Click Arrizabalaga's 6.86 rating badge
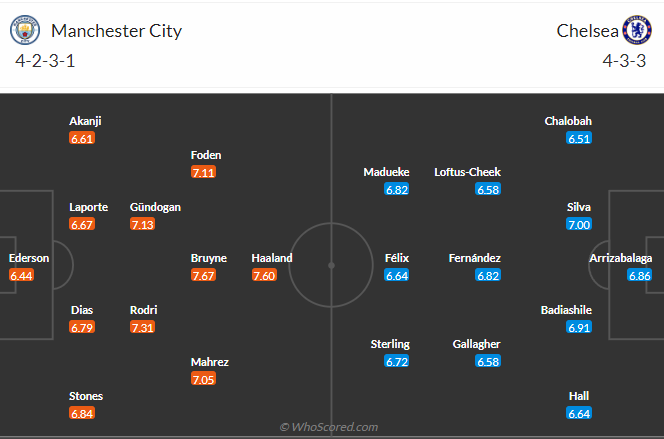This screenshot has width=664, height=439. (x=640, y=276)
